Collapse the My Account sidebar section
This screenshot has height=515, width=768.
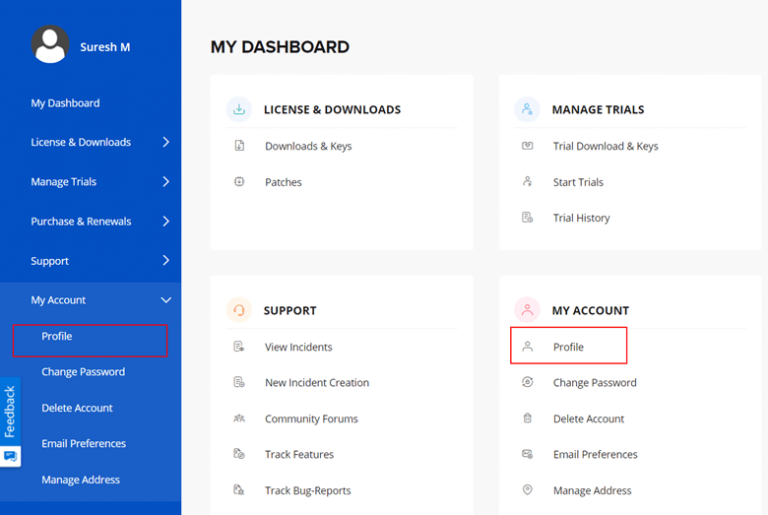click(166, 300)
